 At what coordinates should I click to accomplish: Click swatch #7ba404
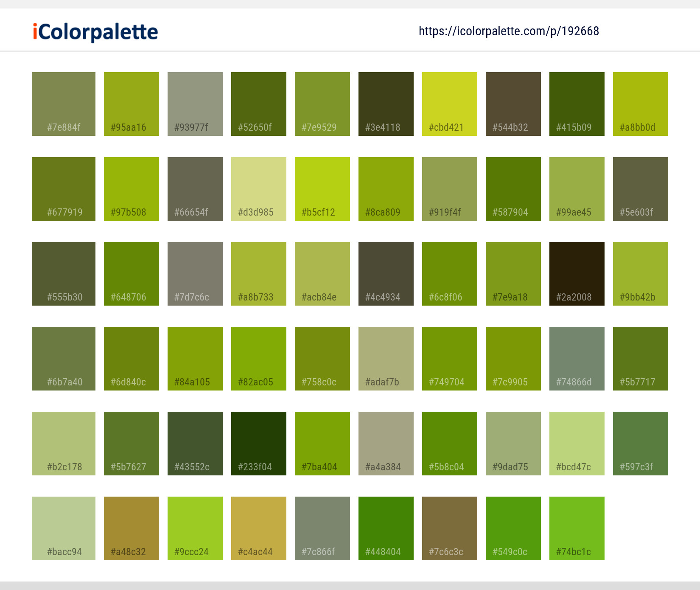click(322, 444)
